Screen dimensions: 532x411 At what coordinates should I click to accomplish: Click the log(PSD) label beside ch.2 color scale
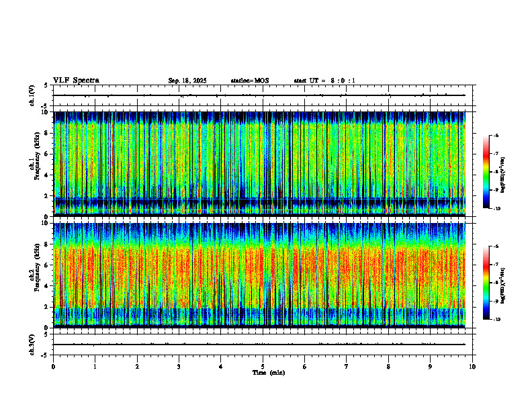[503, 285]
